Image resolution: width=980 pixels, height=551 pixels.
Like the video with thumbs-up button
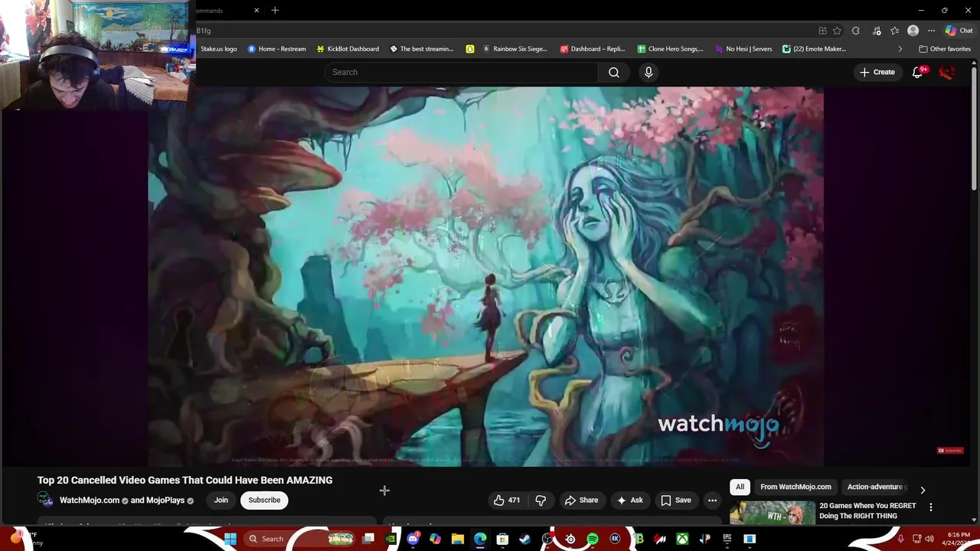(x=507, y=500)
